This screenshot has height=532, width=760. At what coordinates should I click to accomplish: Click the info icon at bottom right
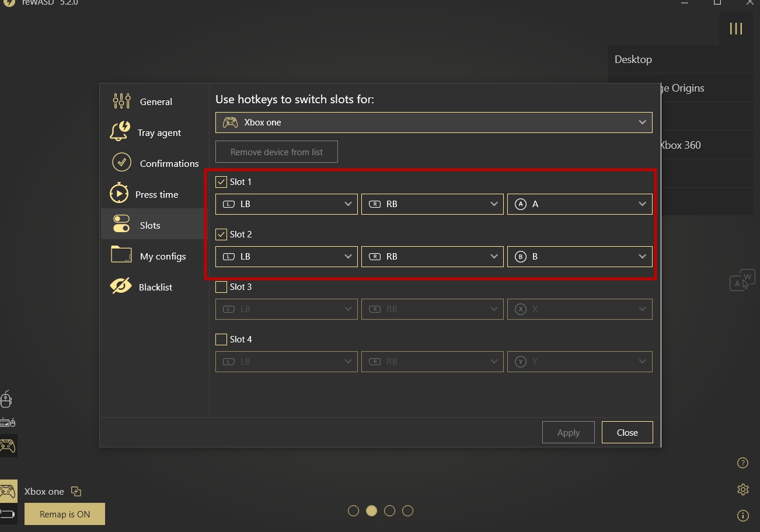pyautogui.click(x=742, y=515)
